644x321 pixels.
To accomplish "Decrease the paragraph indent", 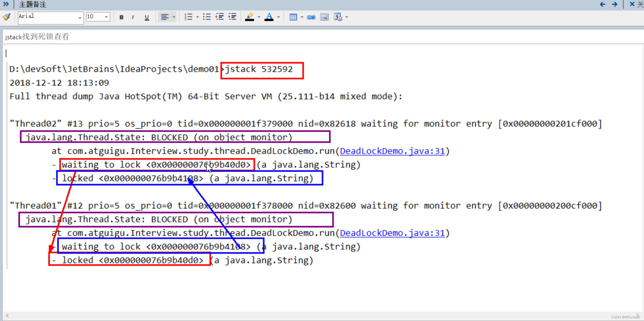I will click(x=219, y=17).
